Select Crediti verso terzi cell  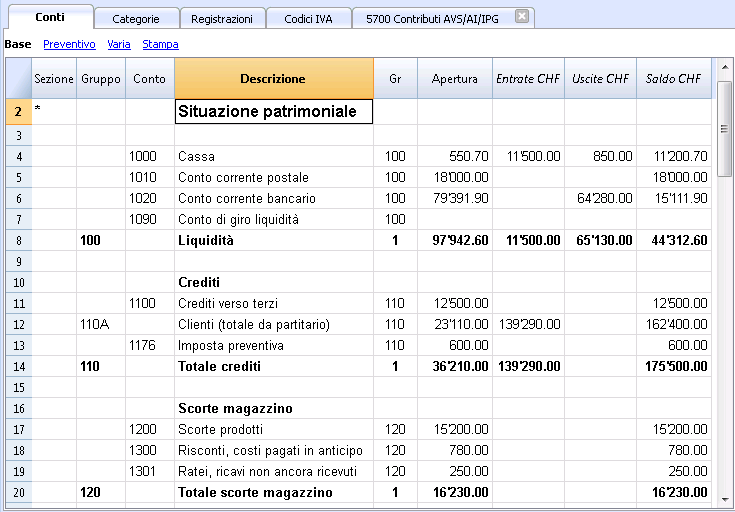coord(274,303)
